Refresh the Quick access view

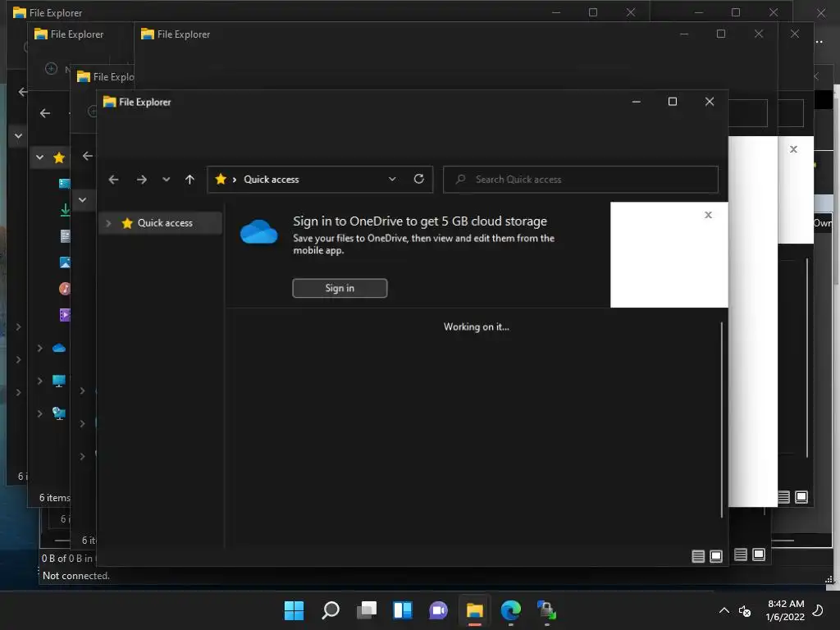tap(419, 179)
